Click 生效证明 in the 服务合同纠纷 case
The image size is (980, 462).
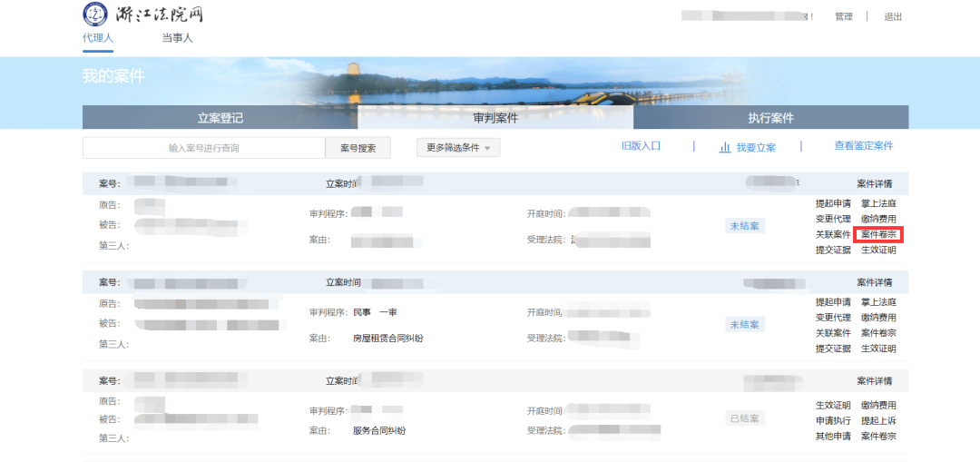(833, 405)
